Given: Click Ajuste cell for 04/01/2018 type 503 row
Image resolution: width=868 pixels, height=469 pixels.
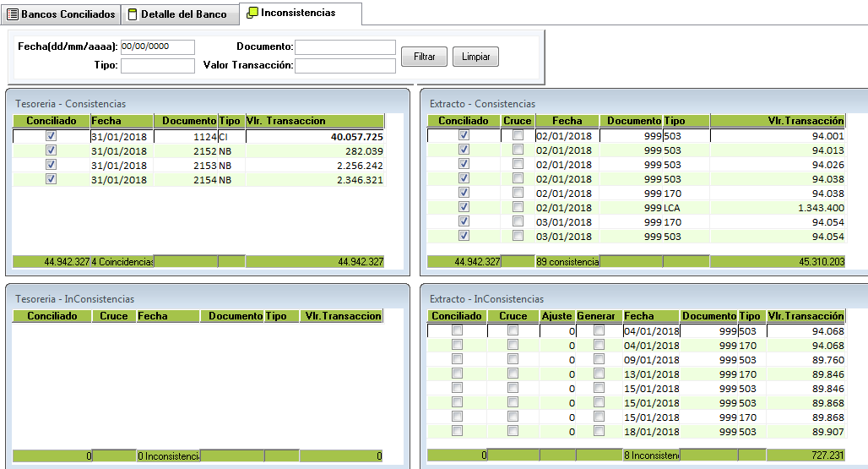Looking at the screenshot, I should pos(558,331).
